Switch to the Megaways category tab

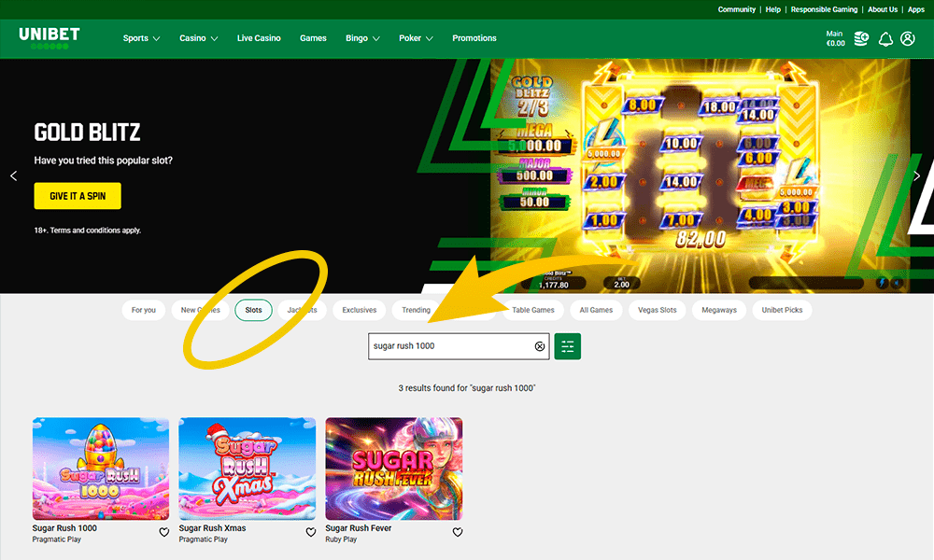click(719, 310)
